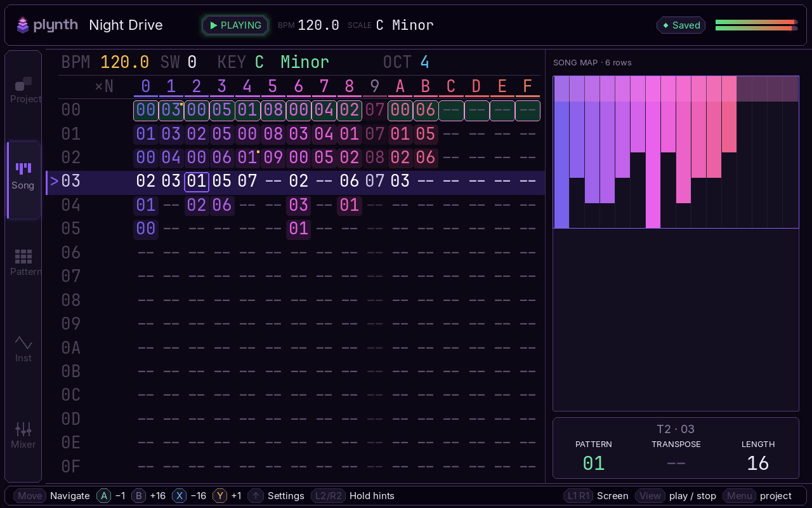Viewport: 812px width, 508px height.
Task: Select track column header A
Action: (x=400, y=86)
